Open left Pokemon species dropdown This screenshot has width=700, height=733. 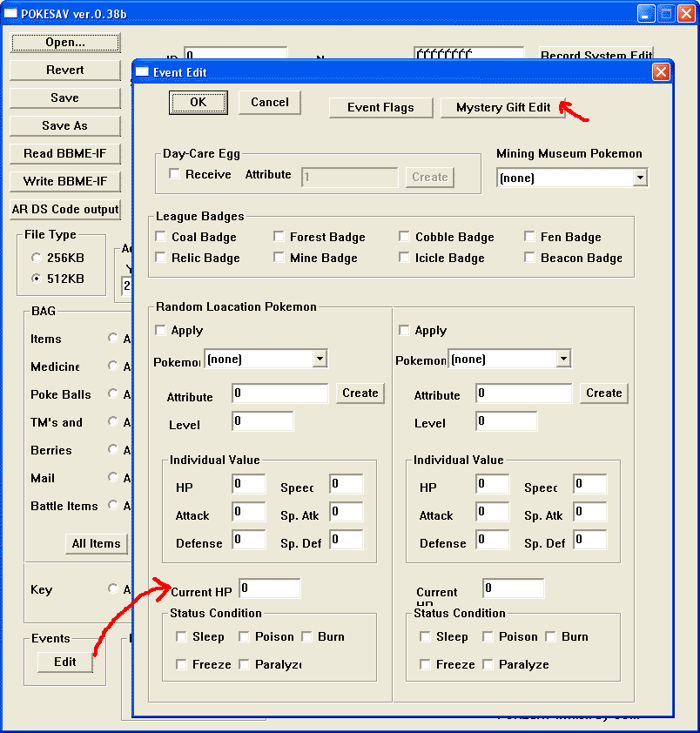pos(320,359)
